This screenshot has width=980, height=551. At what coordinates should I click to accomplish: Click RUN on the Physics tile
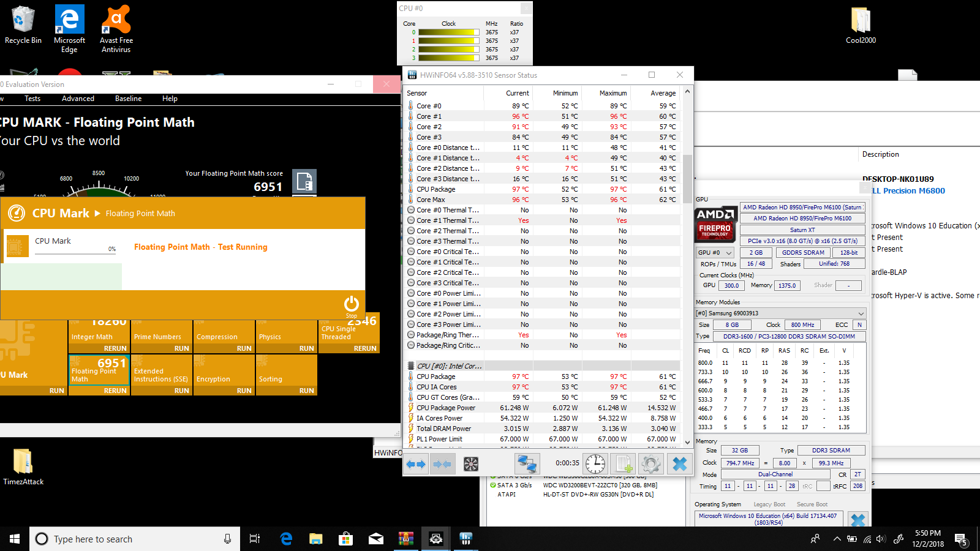(x=307, y=348)
